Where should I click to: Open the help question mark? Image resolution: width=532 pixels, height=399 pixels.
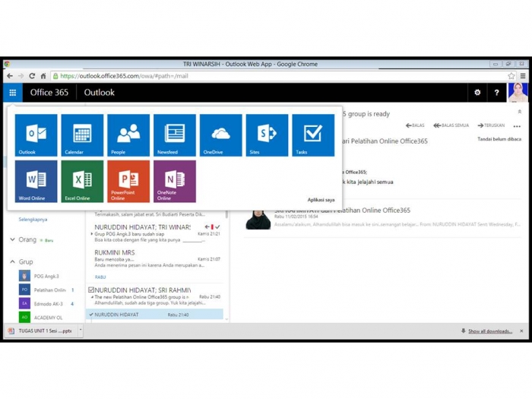[497, 92]
